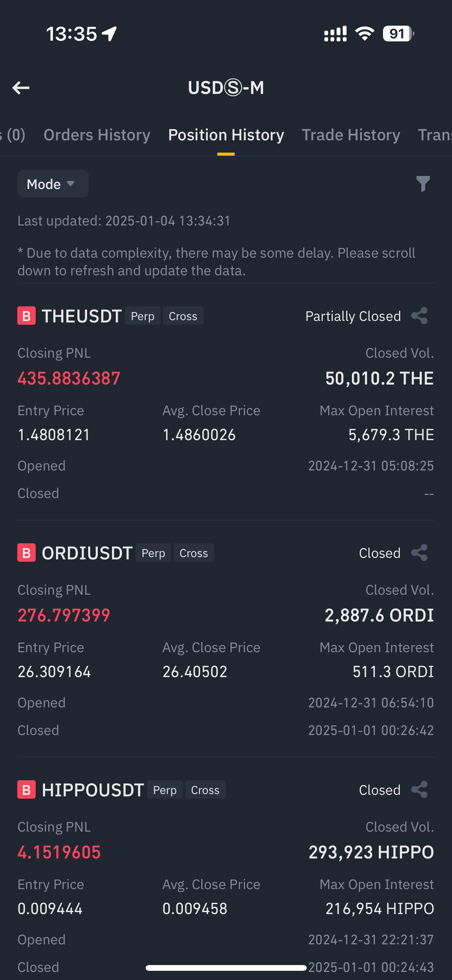The image size is (452, 980).
Task: Tap the iOS home indicator bar
Action: [x=226, y=968]
